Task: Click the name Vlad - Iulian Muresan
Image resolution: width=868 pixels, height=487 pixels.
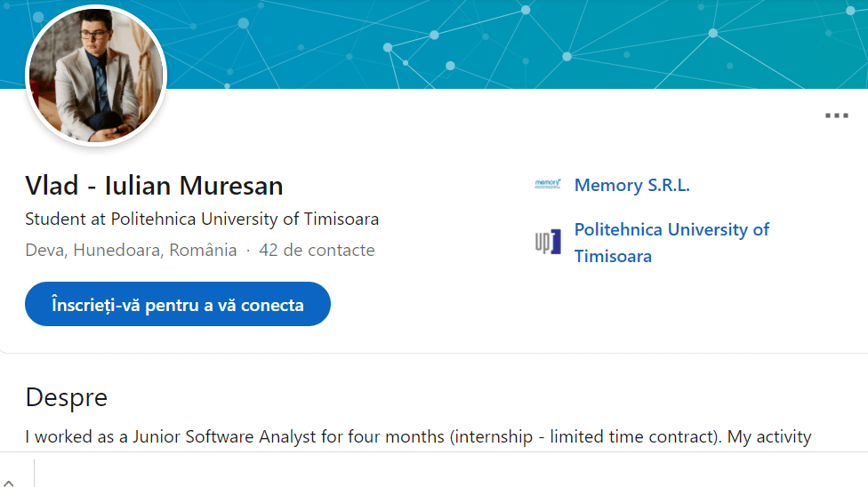Action: pos(154,186)
